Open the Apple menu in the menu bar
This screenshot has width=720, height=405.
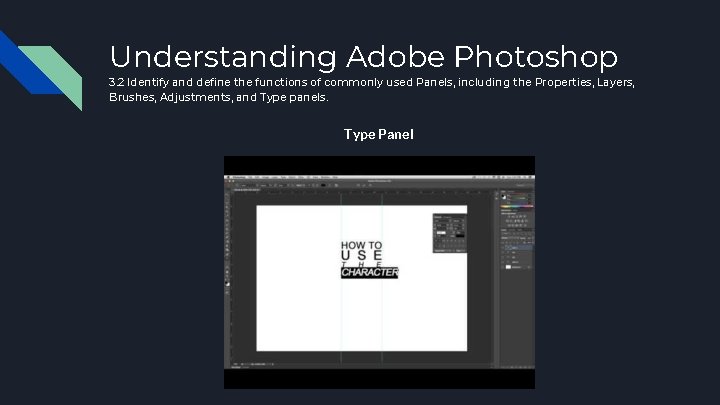228,177
